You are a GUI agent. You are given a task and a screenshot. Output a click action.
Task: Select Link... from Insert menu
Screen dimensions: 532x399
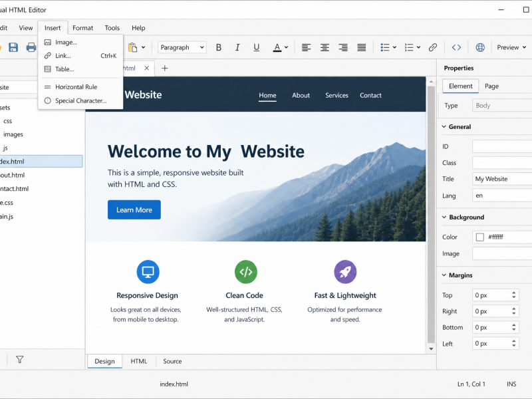[80, 56]
